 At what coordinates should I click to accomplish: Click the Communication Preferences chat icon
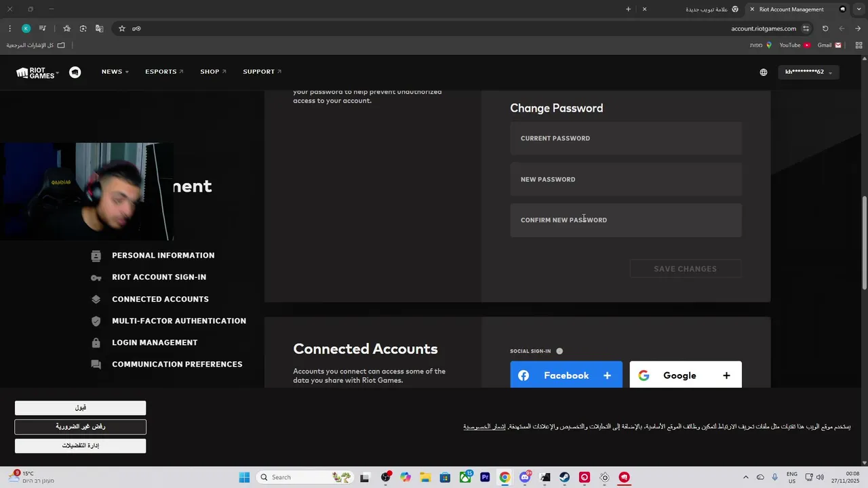coord(96,365)
